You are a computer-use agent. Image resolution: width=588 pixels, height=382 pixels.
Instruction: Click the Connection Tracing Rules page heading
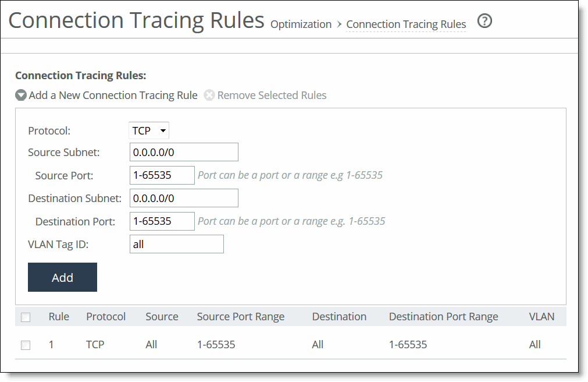(136, 19)
